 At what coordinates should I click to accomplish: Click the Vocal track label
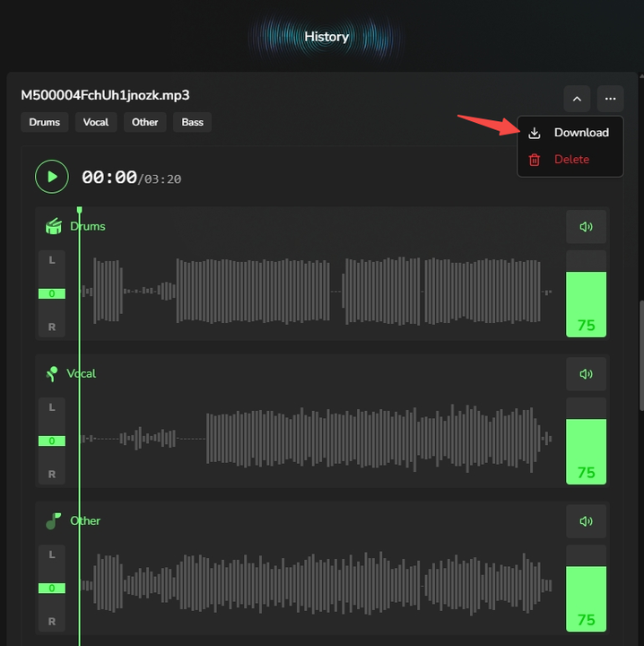81,373
